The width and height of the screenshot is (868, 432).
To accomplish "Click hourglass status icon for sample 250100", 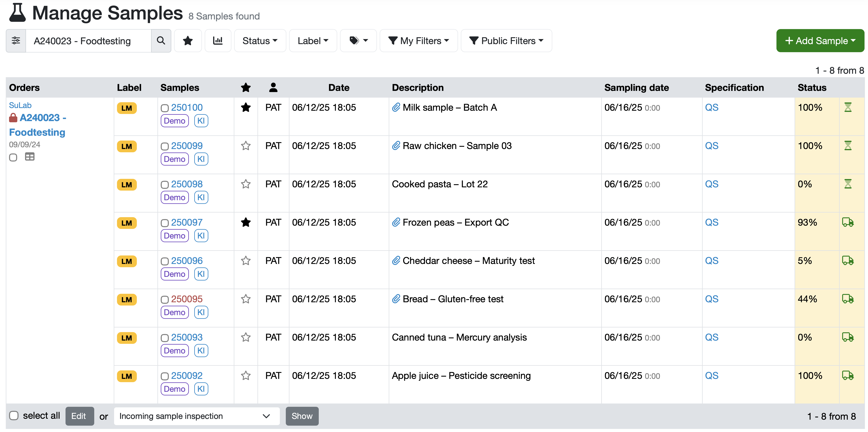I will tap(848, 107).
